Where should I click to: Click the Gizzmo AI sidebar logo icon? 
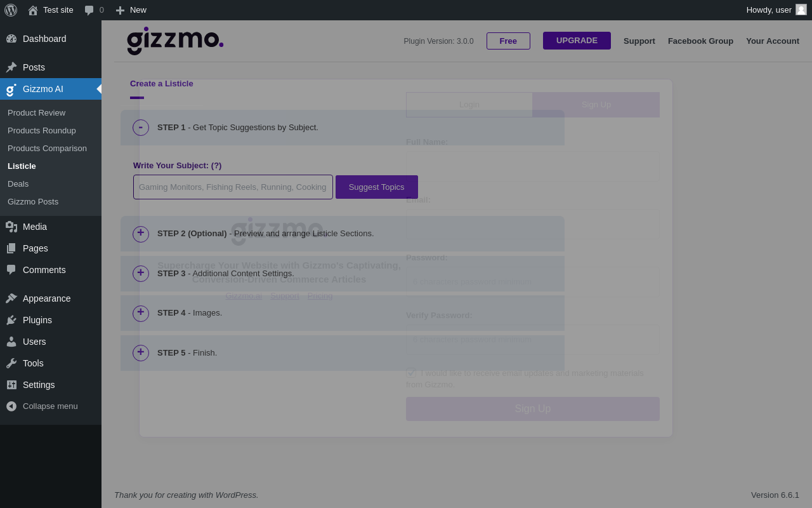(11, 90)
